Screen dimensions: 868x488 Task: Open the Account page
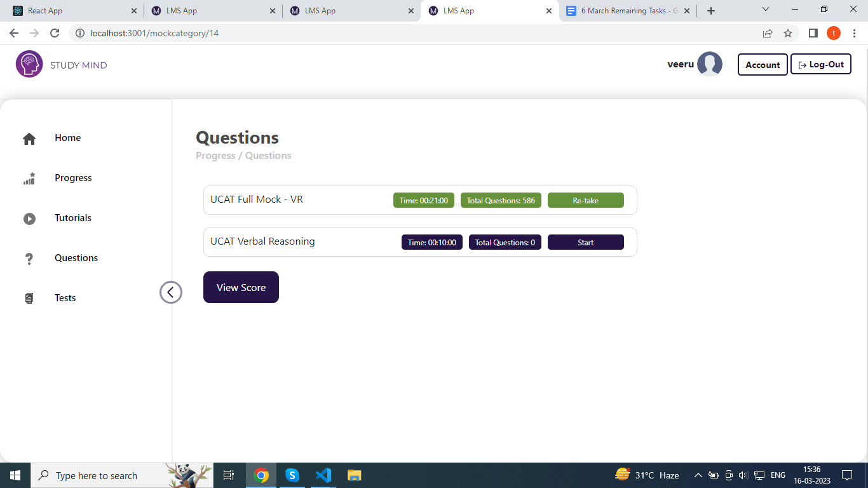pyautogui.click(x=763, y=65)
